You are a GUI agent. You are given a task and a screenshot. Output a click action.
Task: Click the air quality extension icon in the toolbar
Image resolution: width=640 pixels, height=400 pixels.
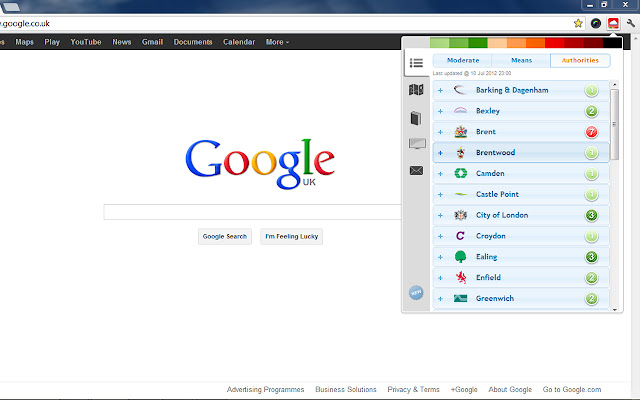613,22
